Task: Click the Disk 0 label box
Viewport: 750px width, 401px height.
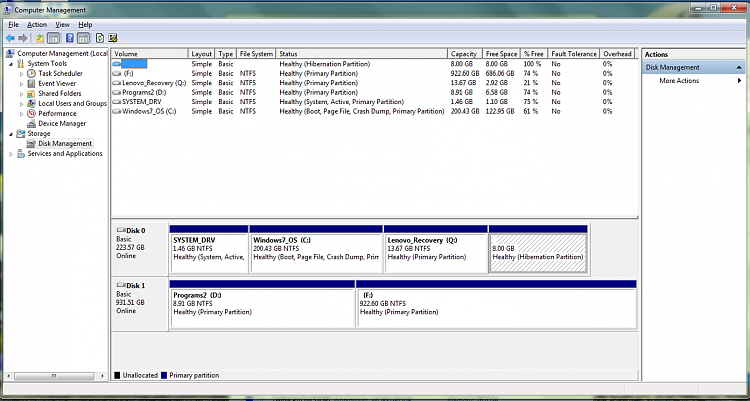Action: click(x=140, y=249)
